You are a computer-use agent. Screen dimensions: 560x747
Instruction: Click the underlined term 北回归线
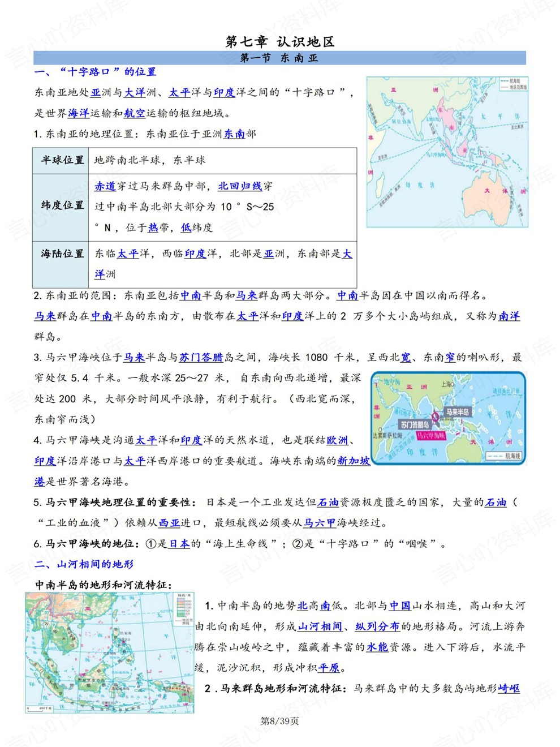coord(240,186)
